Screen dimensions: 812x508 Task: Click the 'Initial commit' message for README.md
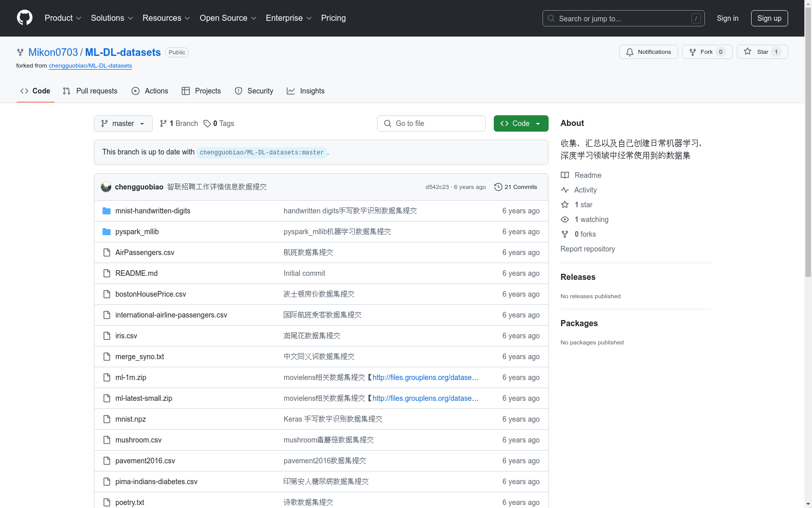point(304,273)
